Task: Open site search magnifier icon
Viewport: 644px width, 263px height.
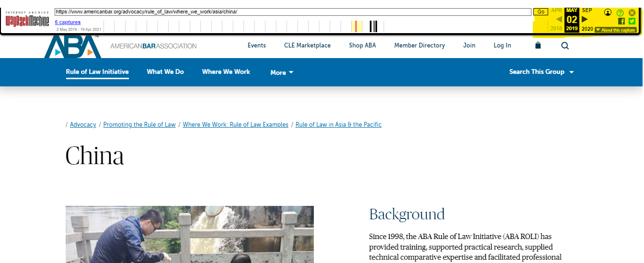Action: [565, 46]
